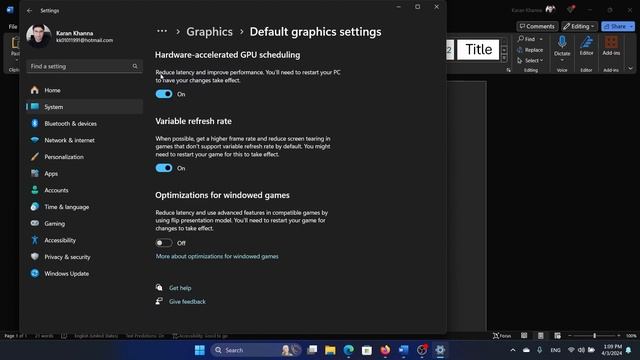Open the Apps settings category
The height and width of the screenshot is (360, 640).
(84, 174)
